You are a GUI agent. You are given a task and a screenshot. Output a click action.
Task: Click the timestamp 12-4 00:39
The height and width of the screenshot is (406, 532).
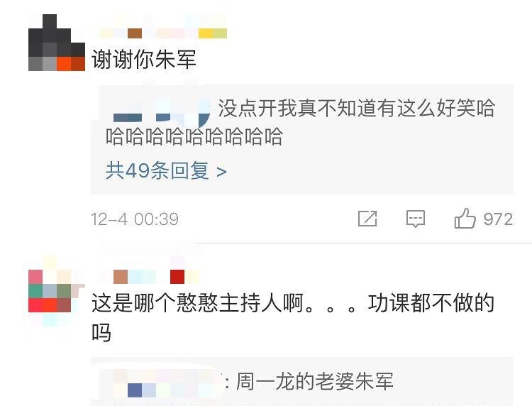click(x=135, y=219)
